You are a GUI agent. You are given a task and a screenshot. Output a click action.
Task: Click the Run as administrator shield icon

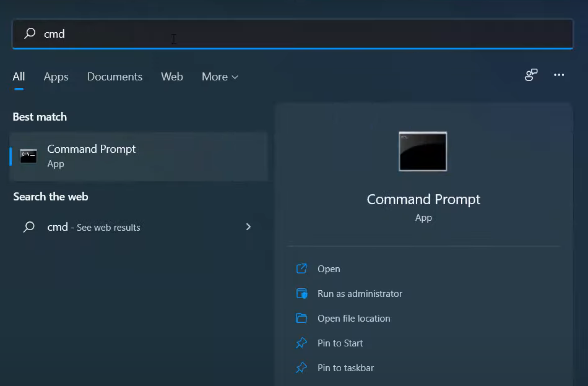click(301, 293)
